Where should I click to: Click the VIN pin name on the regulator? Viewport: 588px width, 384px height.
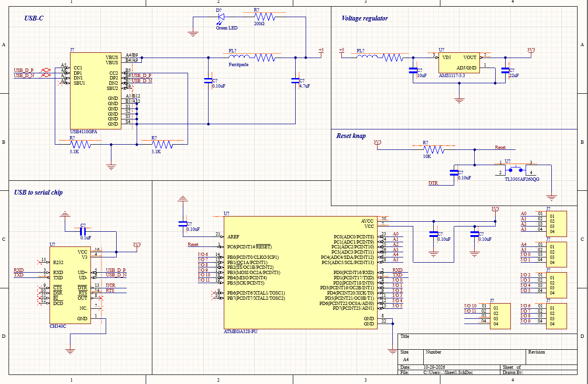(446, 58)
